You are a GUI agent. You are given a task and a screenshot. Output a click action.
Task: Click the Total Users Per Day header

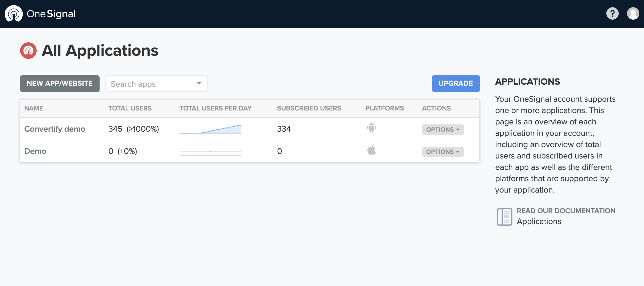(x=215, y=108)
